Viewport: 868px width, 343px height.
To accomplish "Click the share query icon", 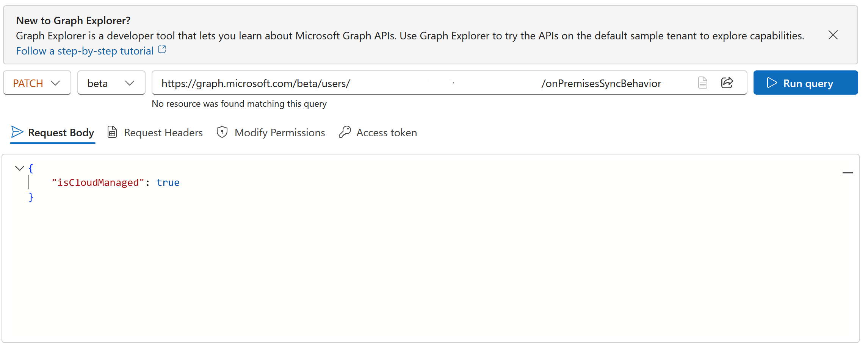I will click(727, 83).
